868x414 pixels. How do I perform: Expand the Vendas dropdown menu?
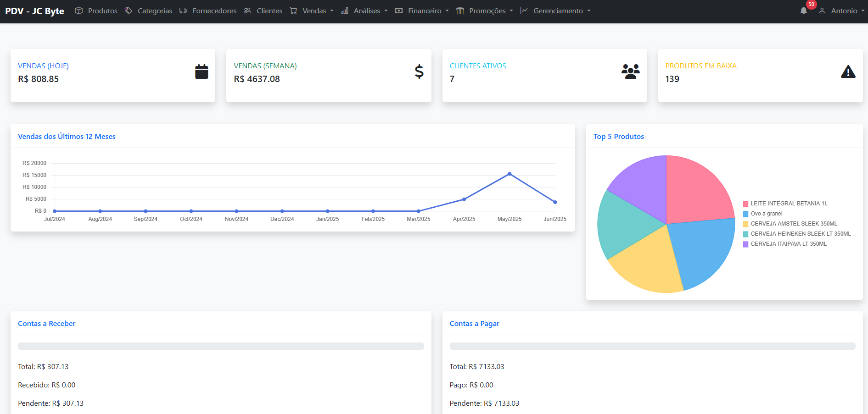[x=313, y=11]
